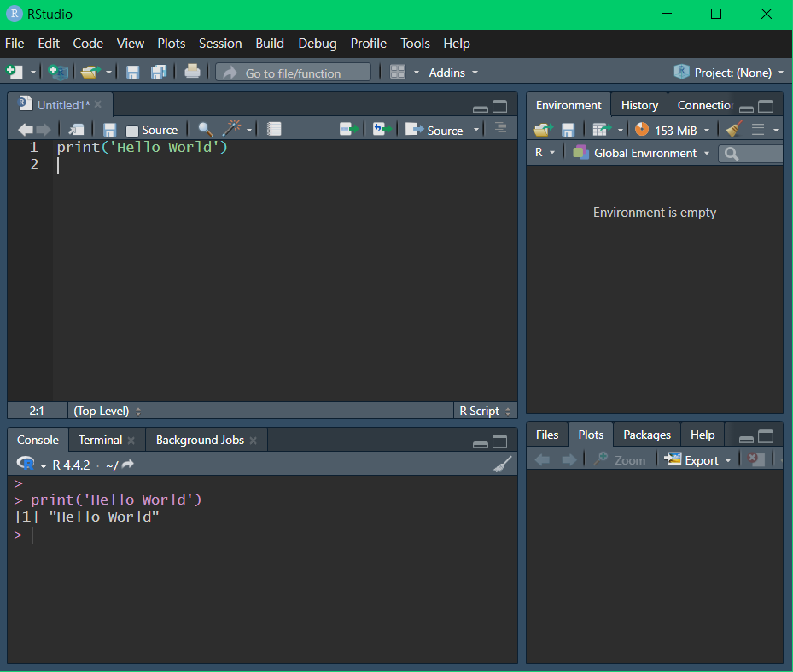Click the workspace panes grid icon
Image resolution: width=793 pixels, height=672 pixels.
tap(398, 72)
